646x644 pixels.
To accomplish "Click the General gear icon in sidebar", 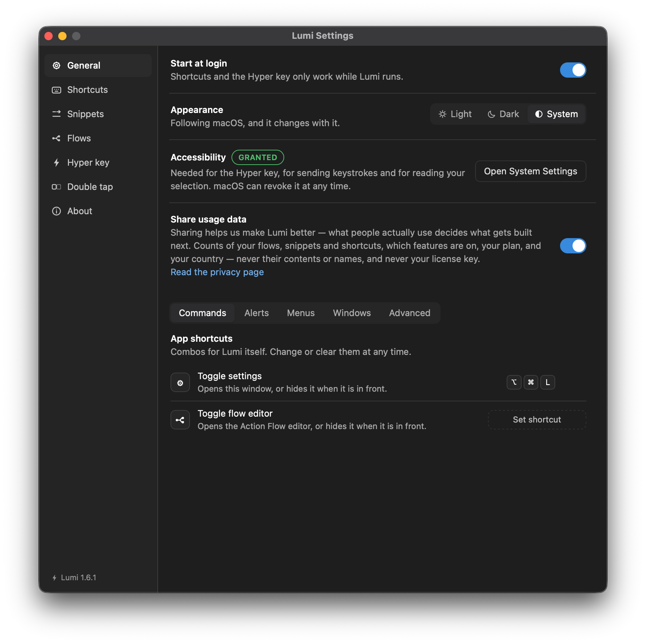I will click(x=56, y=66).
